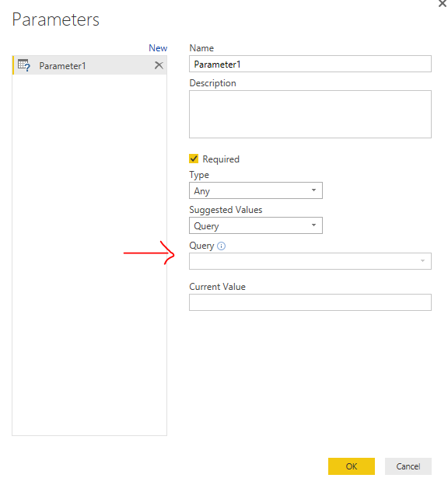Image resolution: width=448 pixels, height=485 pixels.
Task: Click the Cancel button
Action: coord(408,466)
